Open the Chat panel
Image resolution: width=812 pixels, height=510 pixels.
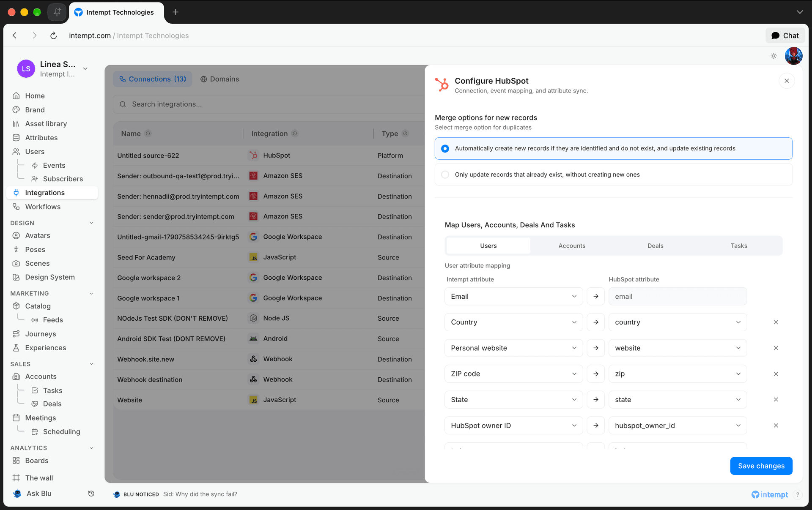[785, 35]
